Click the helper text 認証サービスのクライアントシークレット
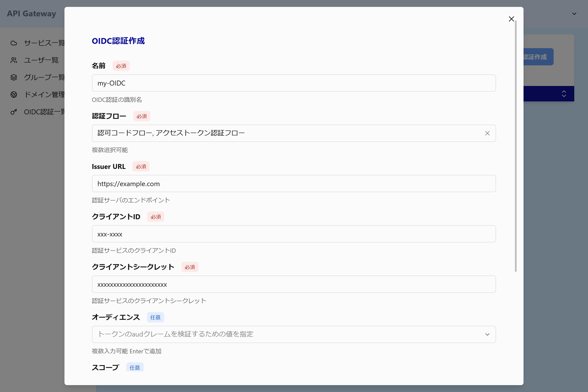The height and width of the screenshot is (392, 588). pyautogui.click(x=149, y=301)
